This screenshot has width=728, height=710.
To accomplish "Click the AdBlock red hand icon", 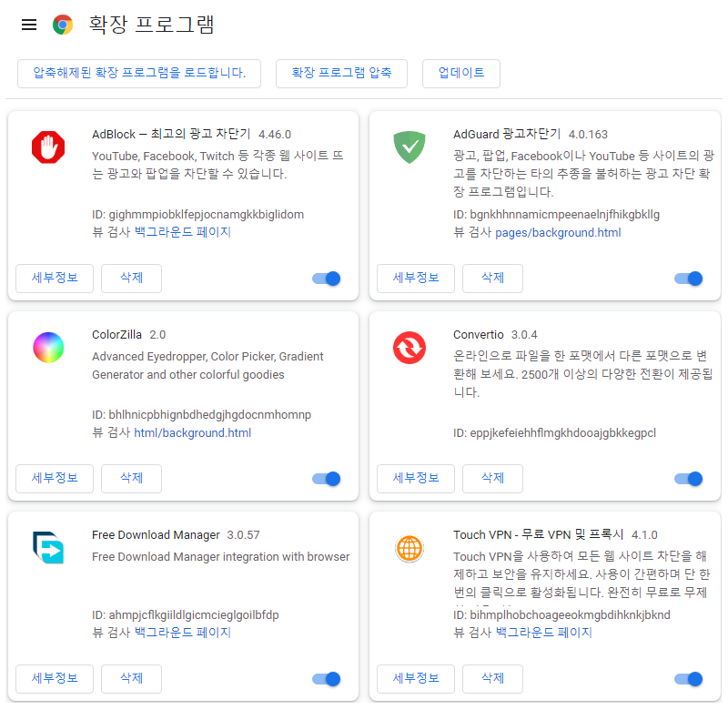I will 48,147.
